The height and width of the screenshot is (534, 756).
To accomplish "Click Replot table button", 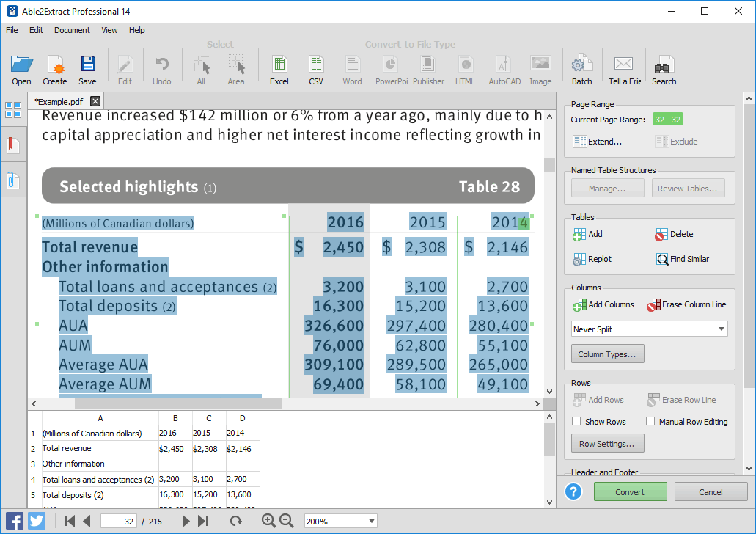I will pyautogui.click(x=592, y=259).
